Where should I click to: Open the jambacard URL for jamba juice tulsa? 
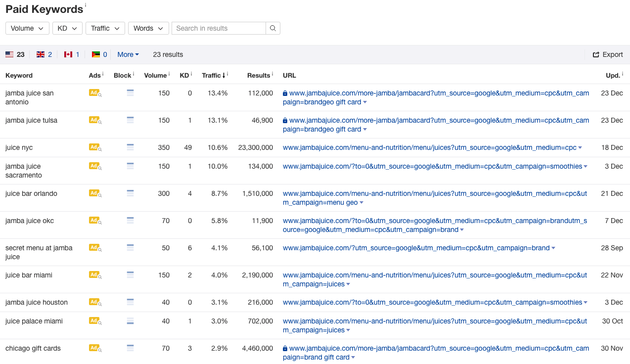[x=436, y=125]
